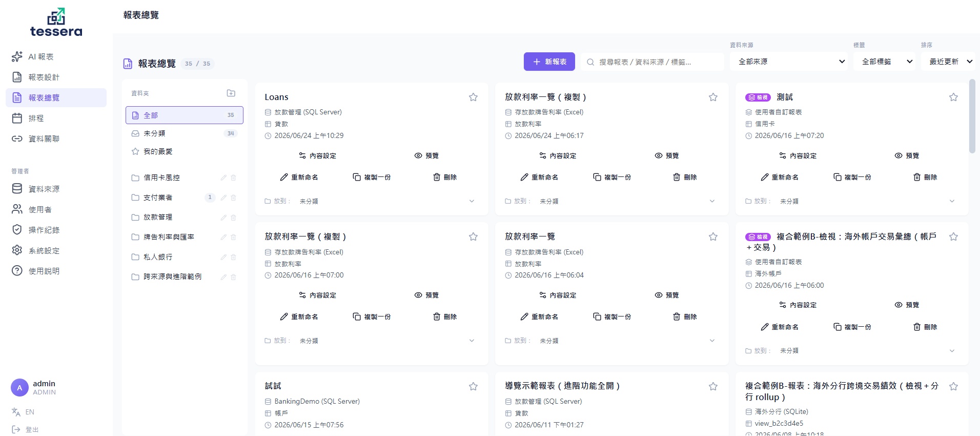Click 登出 to log out

pos(26,429)
